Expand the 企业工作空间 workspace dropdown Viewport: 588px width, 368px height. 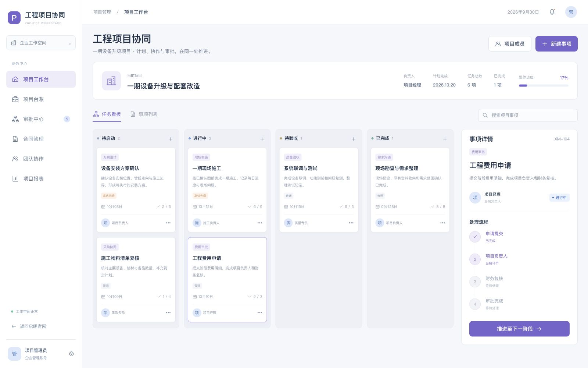tap(41, 43)
